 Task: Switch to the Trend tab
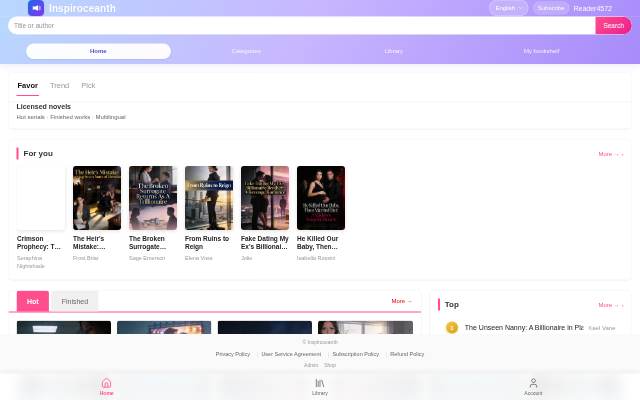pos(60,86)
